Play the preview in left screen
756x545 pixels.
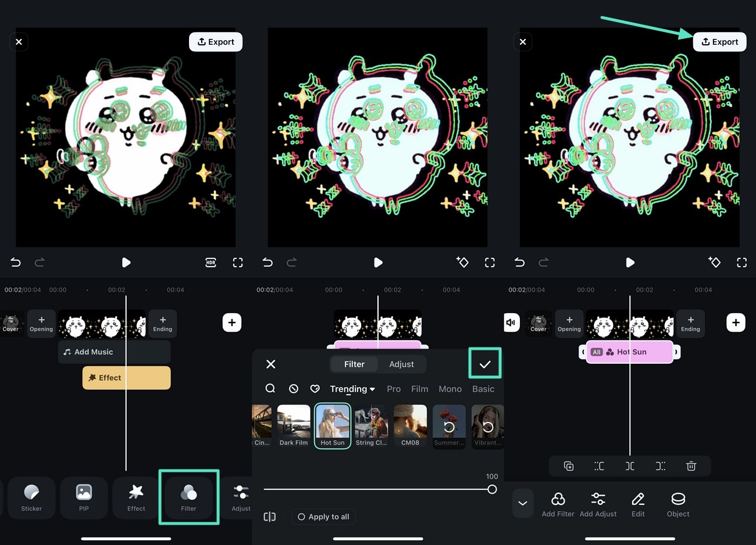[126, 263]
